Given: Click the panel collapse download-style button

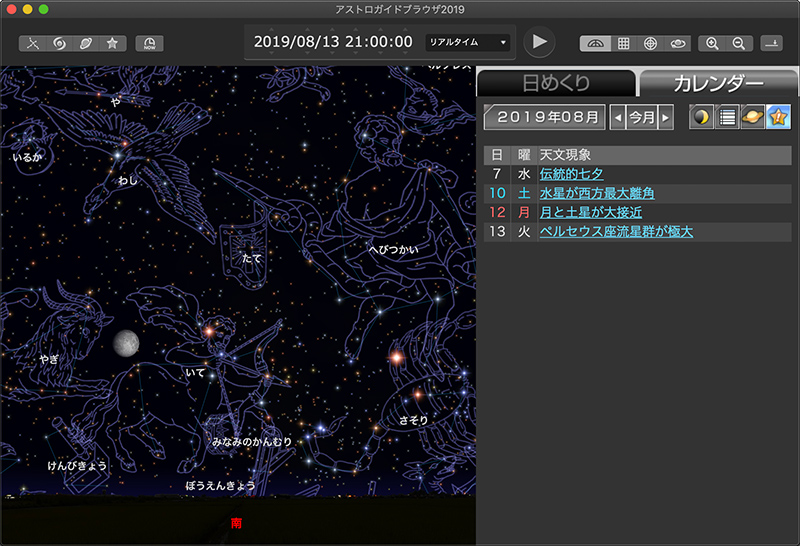Looking at the screenshot, I should pos(771,43).
